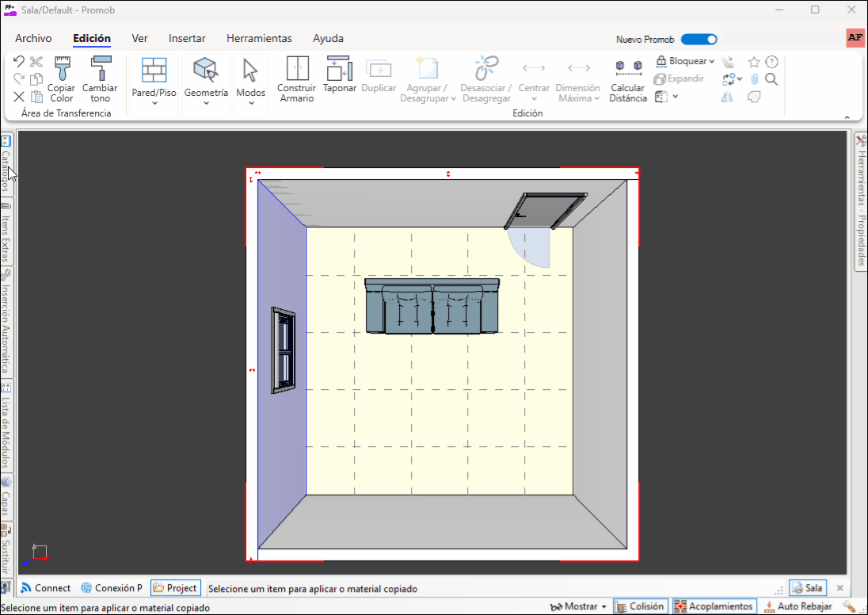Open the Insertar menu tab
868x615 pixels.
point(187,38)
